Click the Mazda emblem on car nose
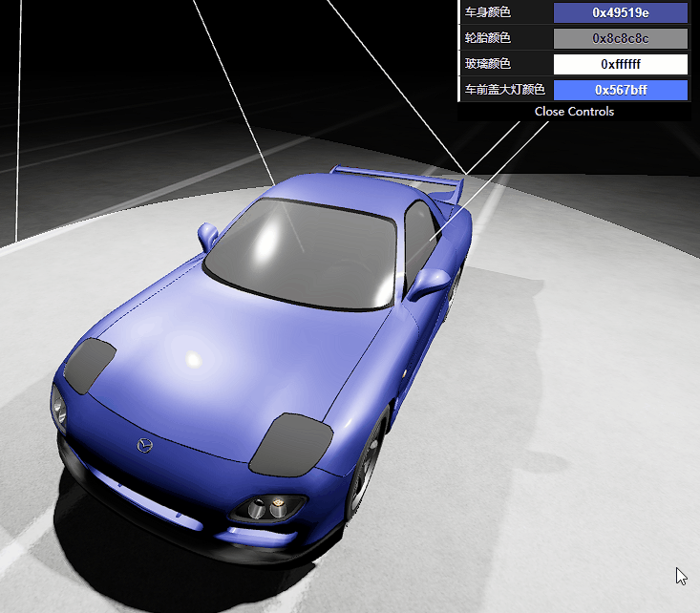Viewport: 700px width, 613px height. point(144,445)
